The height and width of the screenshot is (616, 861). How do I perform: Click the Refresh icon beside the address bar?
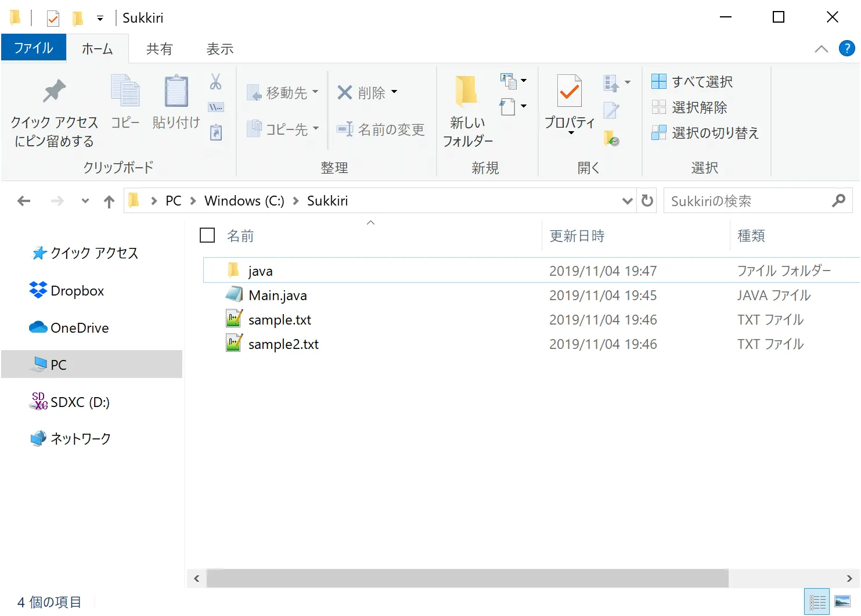(647, 201)
